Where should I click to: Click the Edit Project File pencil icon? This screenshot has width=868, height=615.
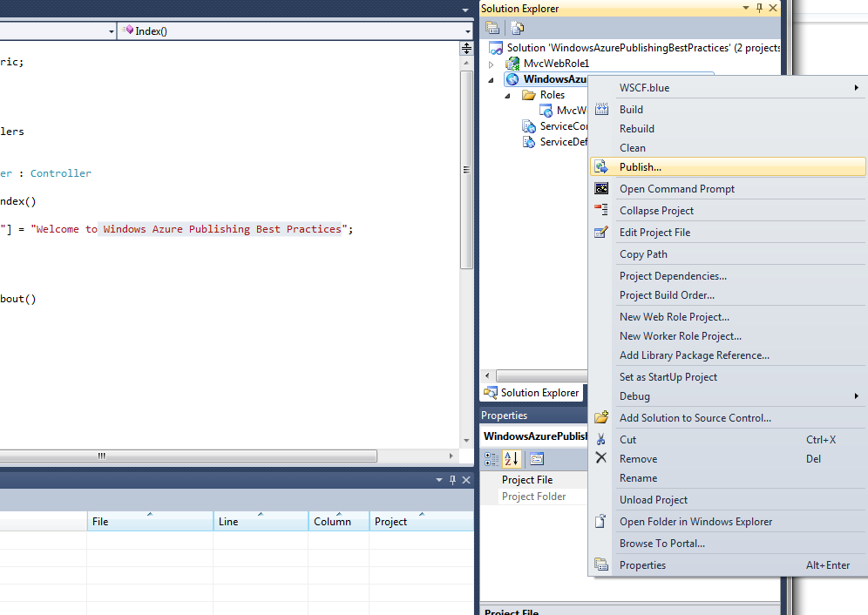pos(601,232)
